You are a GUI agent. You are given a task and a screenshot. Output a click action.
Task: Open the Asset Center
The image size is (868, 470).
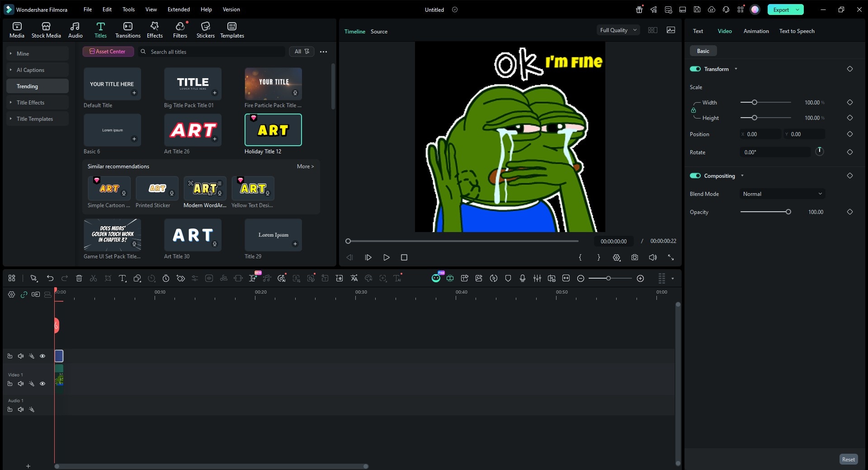coord(108,51)
